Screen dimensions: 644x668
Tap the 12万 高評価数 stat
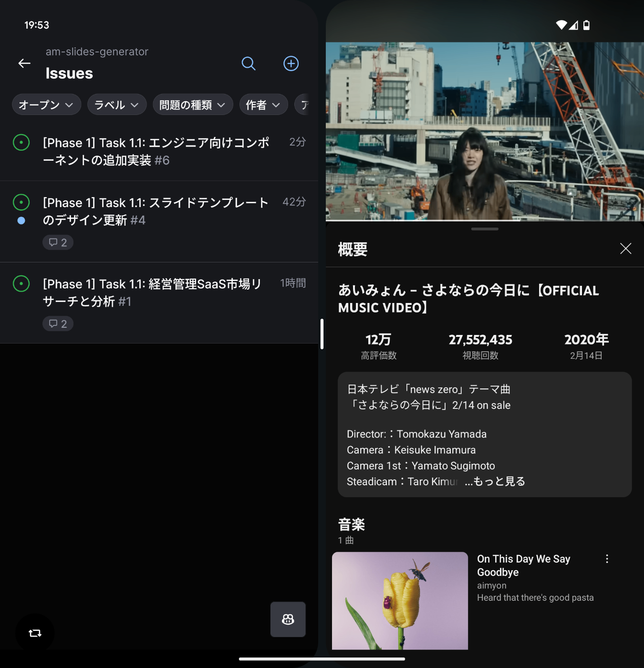(x=379, y=346)
